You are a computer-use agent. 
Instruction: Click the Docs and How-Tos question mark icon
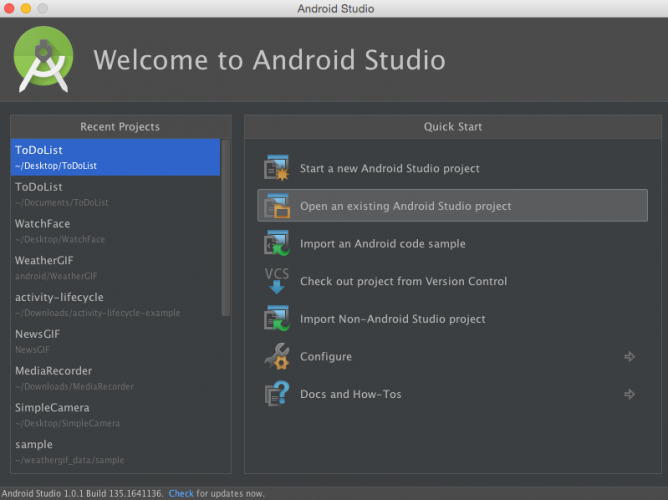(276, 394)
